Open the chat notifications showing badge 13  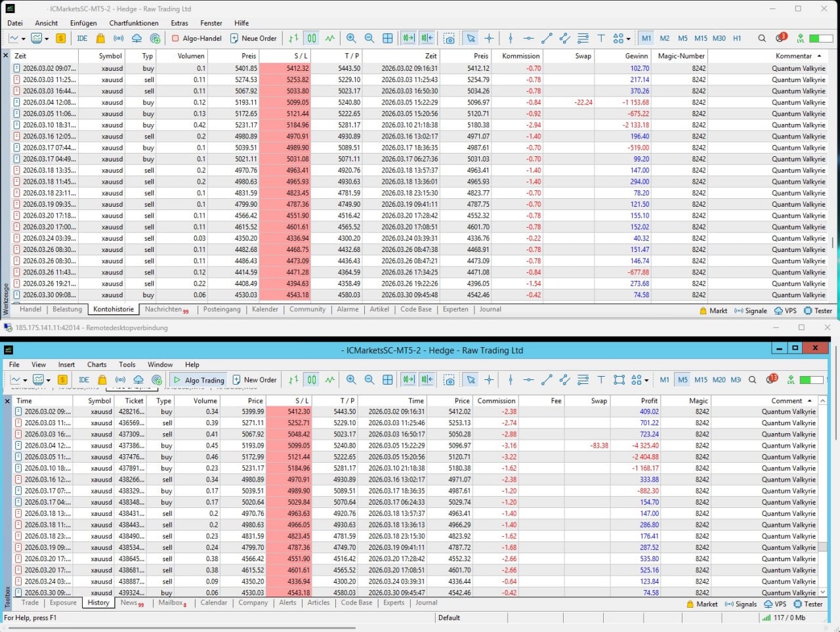pos(772,379)
